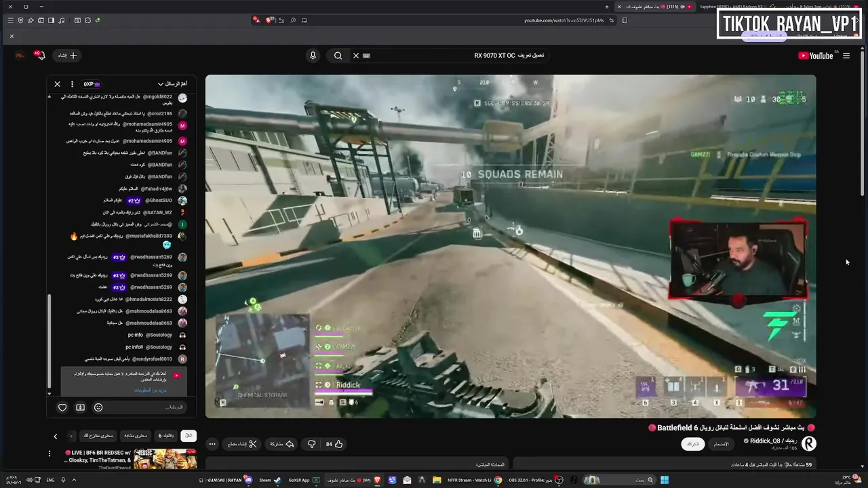Screen dimensions: 868x488
Task: Open Windows Start button on taskbar
Action: tap(665, 481)
